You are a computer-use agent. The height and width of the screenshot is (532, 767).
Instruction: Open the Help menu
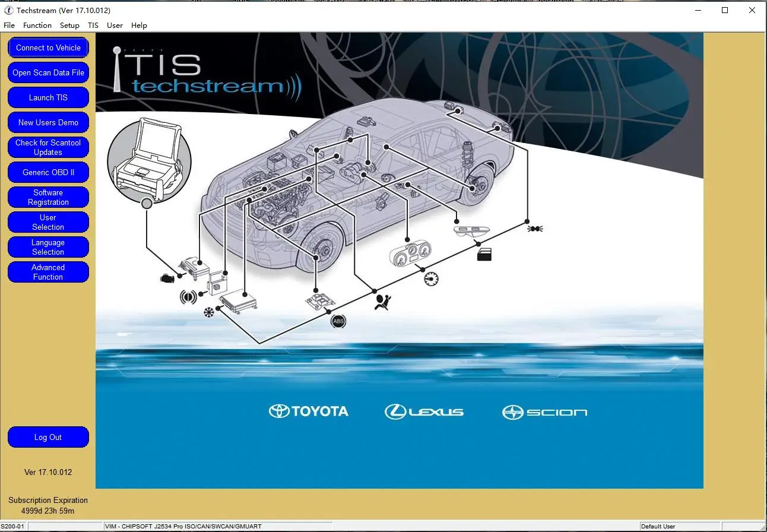(x=139, y=26)
